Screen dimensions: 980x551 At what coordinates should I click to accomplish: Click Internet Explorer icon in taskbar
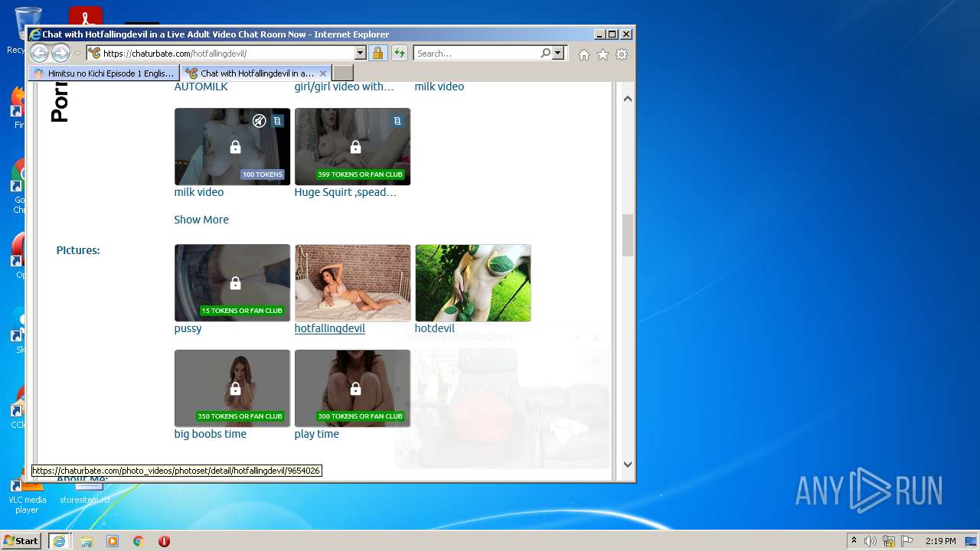(x=59, y=541)
